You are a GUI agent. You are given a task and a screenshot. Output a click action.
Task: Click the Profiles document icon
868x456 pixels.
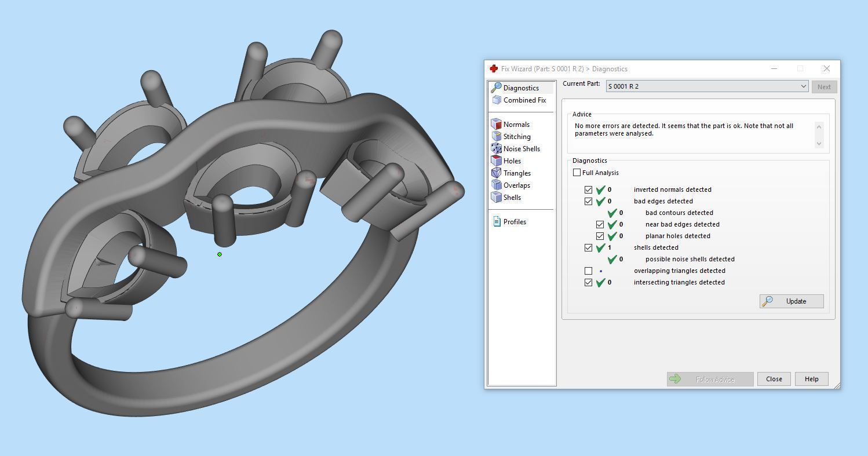tap(497, 221)
